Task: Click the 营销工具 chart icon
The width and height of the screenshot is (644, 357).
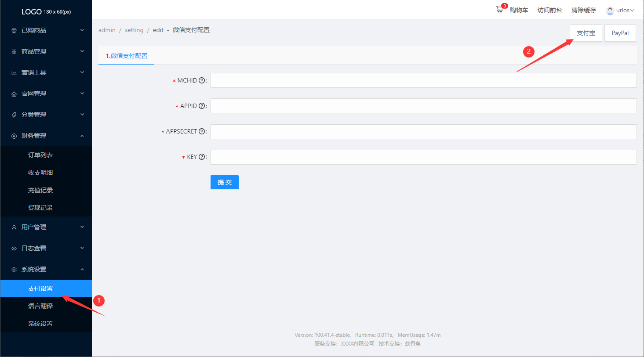Action: [x=14, y=73]
